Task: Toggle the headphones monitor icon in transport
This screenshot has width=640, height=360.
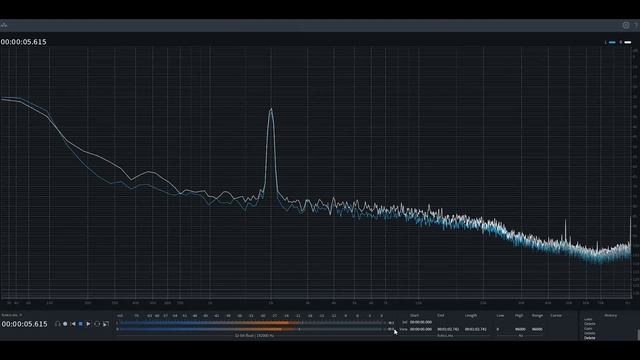Action: point(58,324)
